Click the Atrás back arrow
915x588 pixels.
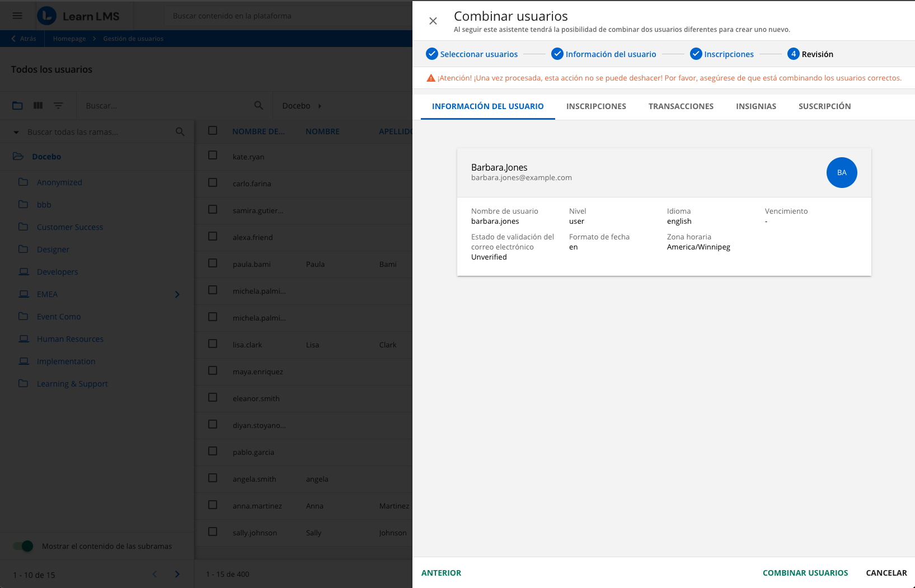tap(13, 39)
